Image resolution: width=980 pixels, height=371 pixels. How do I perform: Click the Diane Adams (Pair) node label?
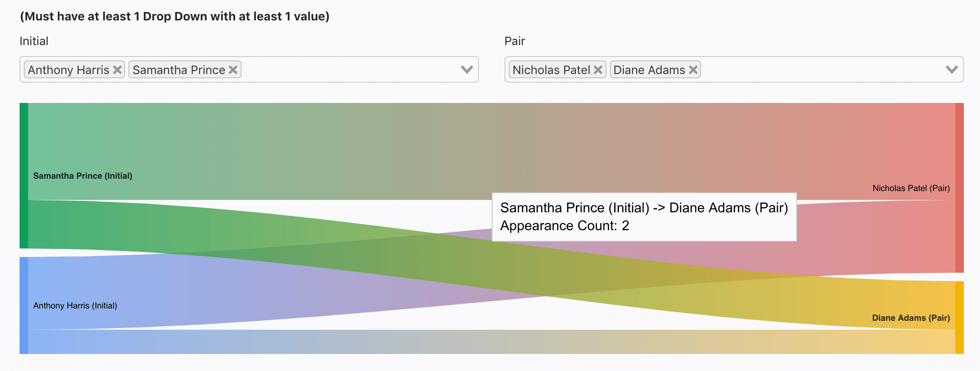[911, 318]
